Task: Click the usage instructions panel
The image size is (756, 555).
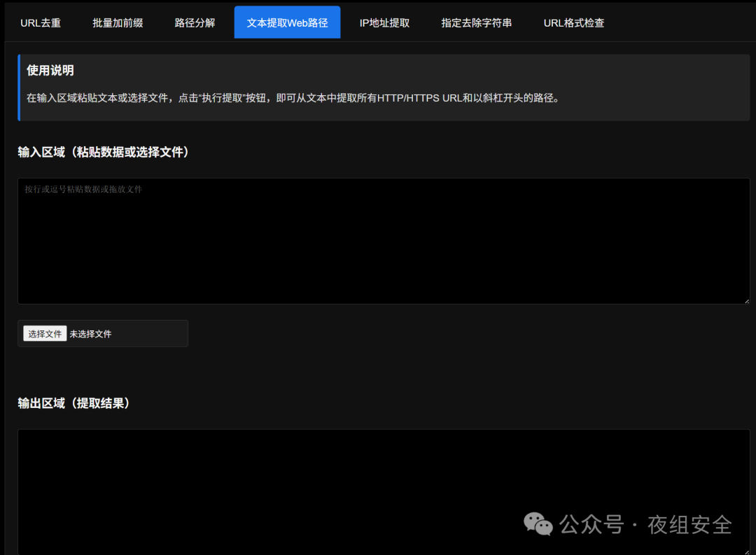Action: [x=384, y=87]
